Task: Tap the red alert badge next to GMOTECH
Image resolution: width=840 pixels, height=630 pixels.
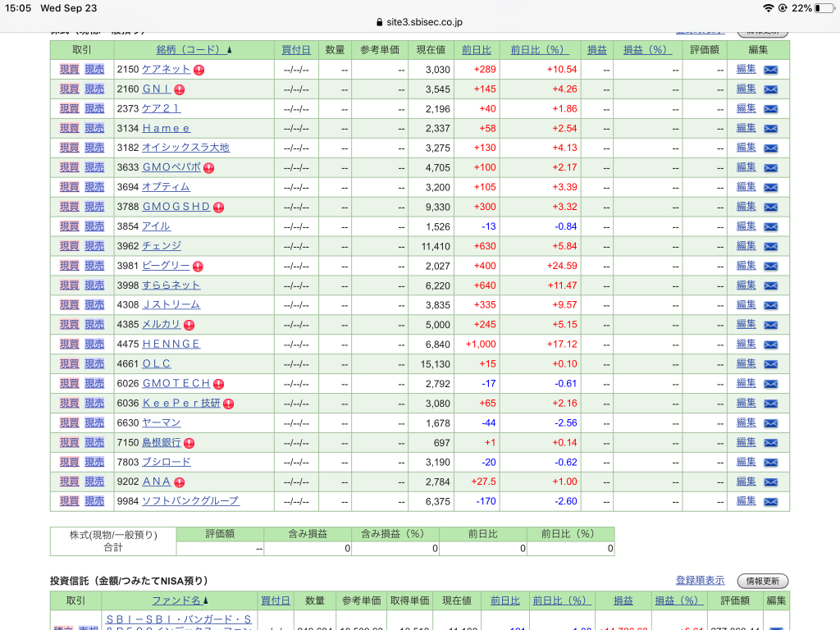Action: pyautogui.click(x=218, y=384)
